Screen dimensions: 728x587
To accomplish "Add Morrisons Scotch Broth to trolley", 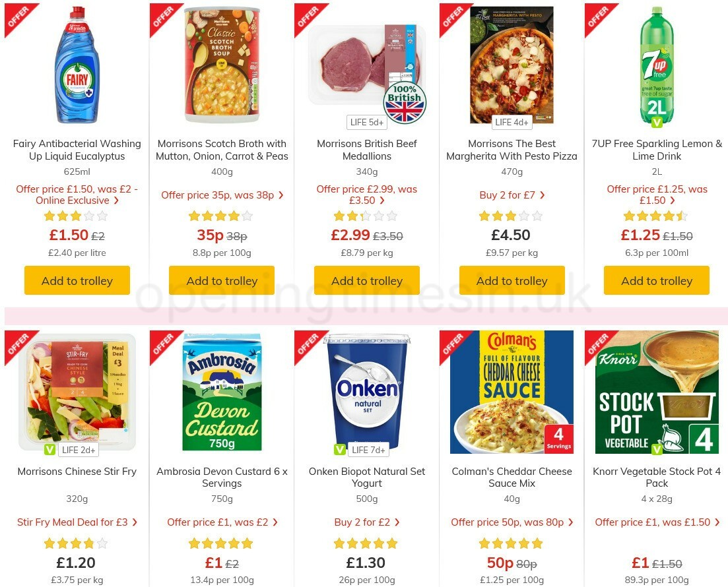I will [x=222, y=280].
